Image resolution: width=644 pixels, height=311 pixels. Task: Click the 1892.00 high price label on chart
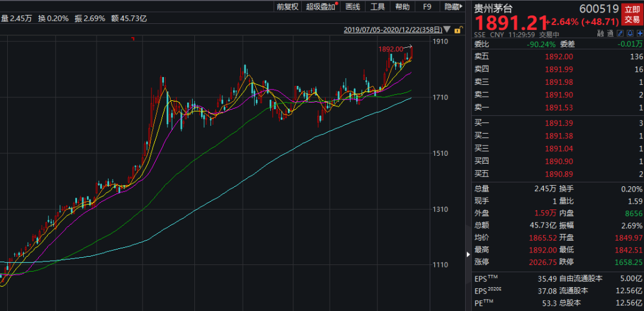(390, 49)
